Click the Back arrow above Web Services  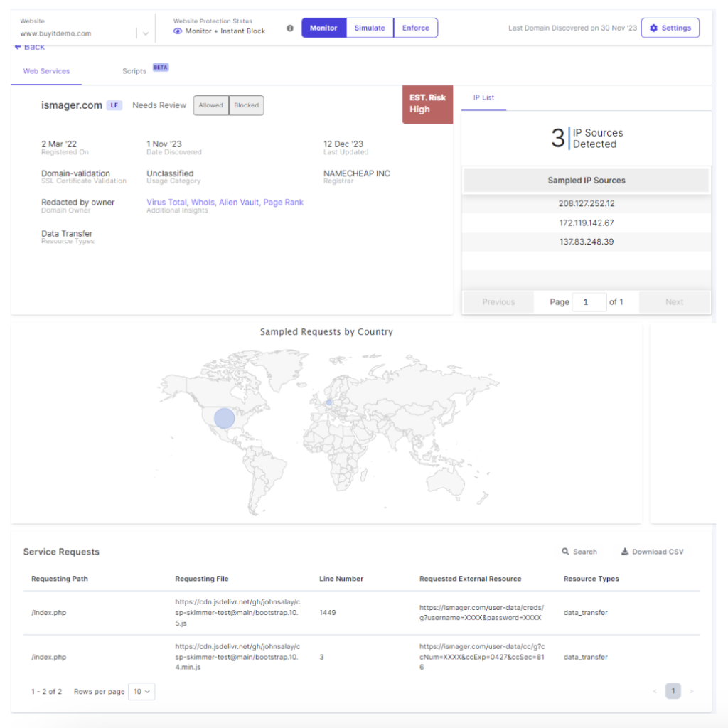pyautogui.click(x=19, y=46)
